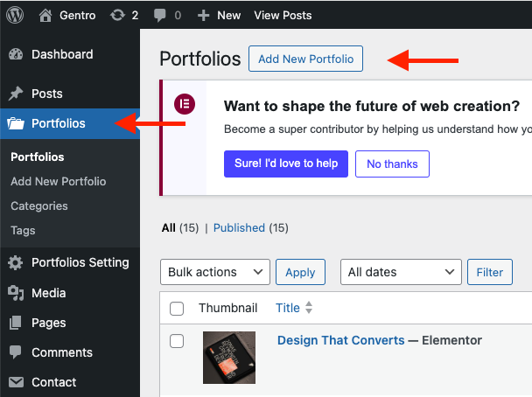The width and height of the screenshot is (532, 397).
Task: Toggle the select-all checkbox beside Thumbnail
Action: click(x=177, y=308)
